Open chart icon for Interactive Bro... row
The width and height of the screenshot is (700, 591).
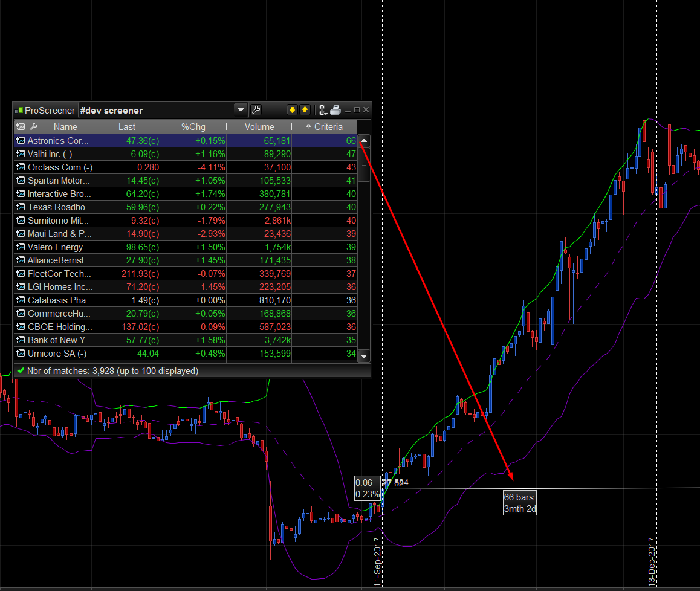coord(21,194)
